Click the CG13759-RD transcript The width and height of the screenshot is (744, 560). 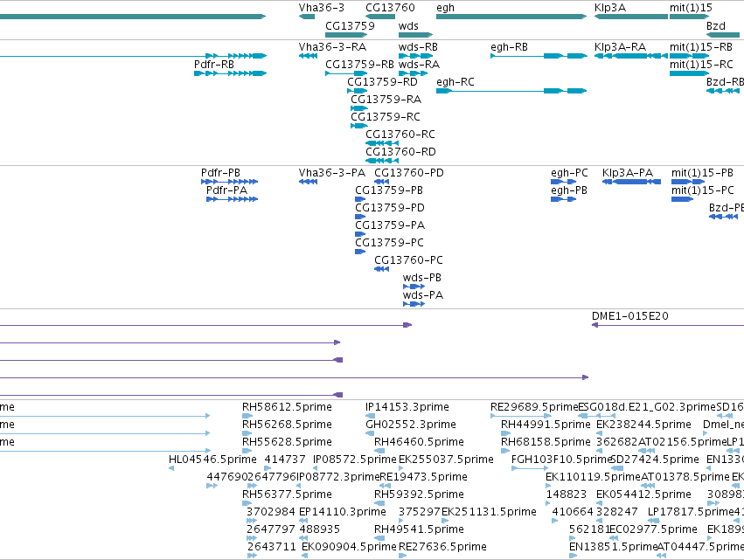coord(358,91)
